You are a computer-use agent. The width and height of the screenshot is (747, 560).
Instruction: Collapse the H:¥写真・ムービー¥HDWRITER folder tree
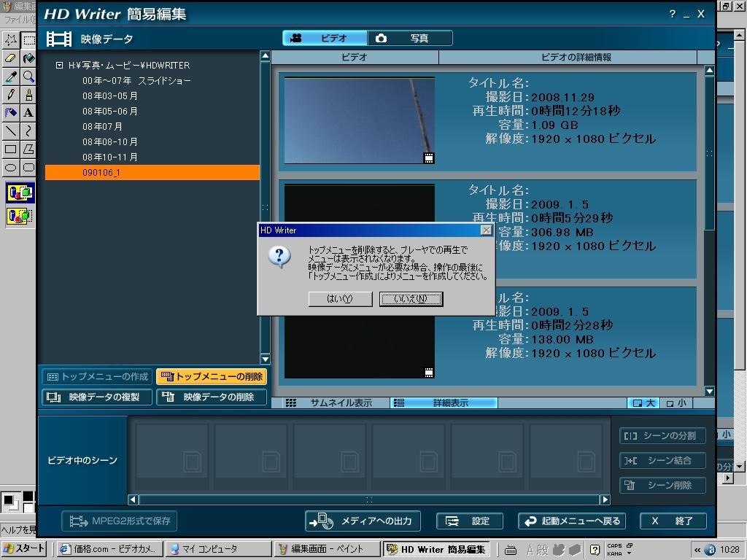pyautogui.click(x=59, y=65)
